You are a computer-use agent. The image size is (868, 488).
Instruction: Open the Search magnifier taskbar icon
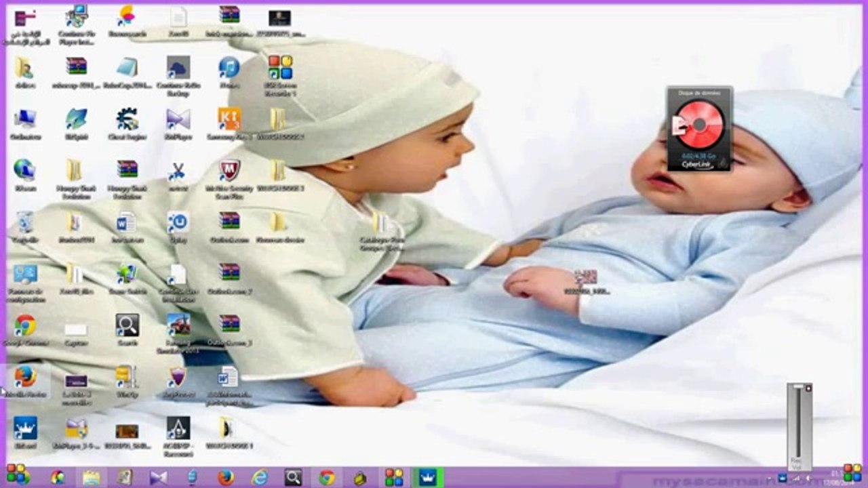[x=293, y=477]
